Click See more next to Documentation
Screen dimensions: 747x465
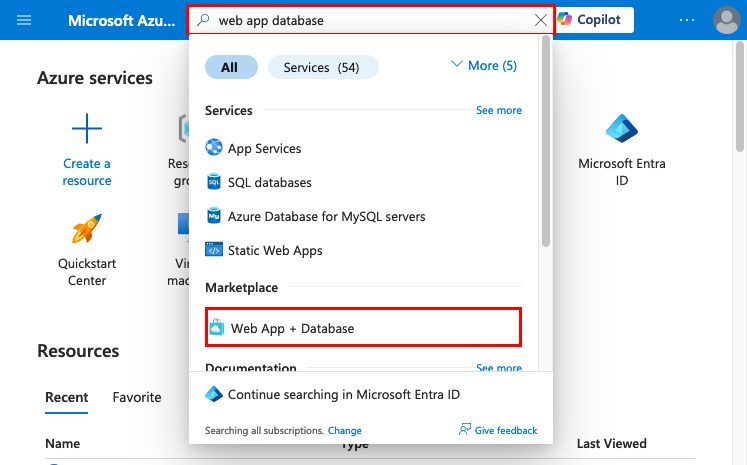499,367
